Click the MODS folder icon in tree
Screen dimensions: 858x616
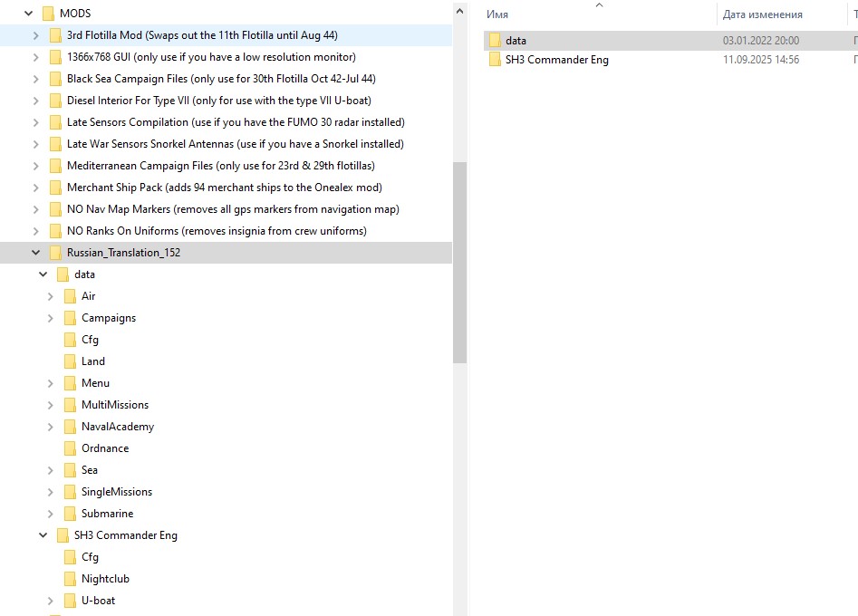tap(49, 14)
